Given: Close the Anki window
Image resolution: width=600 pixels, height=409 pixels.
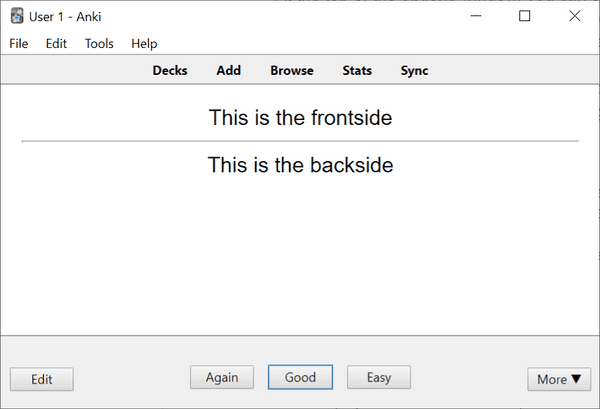Looking at the screenshot, I should coord(574,16).
